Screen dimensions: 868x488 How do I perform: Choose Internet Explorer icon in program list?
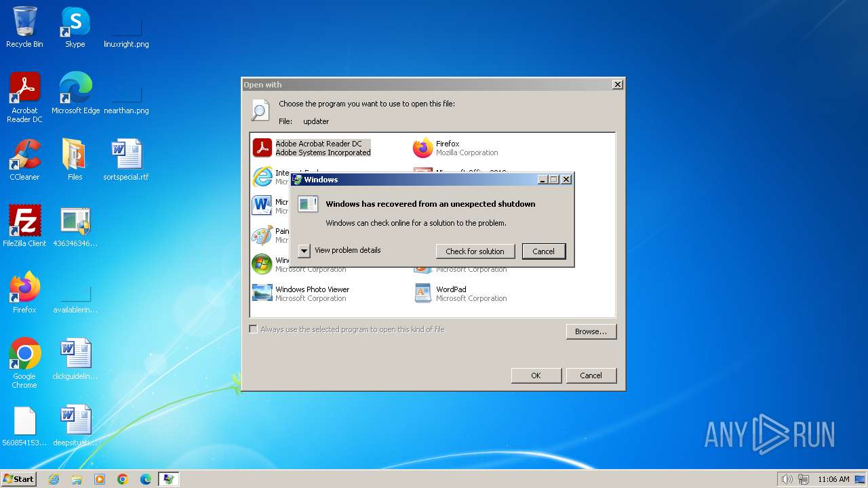(262, 177)
